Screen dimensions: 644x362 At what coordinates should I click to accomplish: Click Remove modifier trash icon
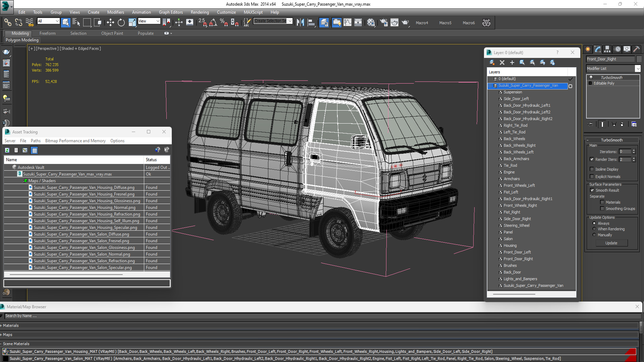[x=622, y=124]
